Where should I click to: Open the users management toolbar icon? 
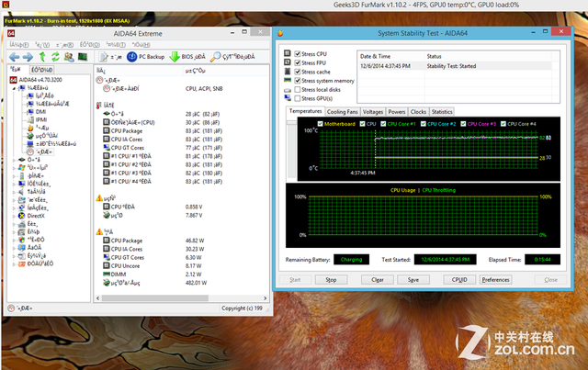point(69,57)
